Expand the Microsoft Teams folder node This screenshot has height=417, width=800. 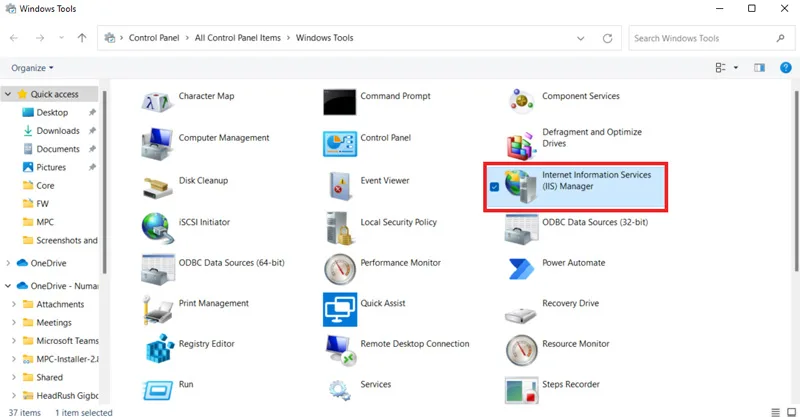tap(14, 341)
